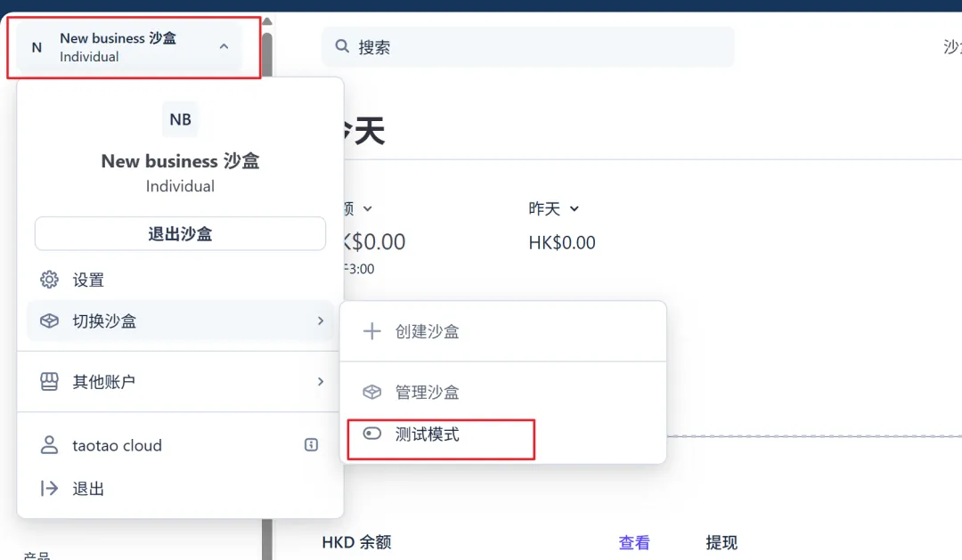The height and width of the screenshot is (560, 962).
Task: Click the info icon next to taotao cloud
Action: pos(311,445)
